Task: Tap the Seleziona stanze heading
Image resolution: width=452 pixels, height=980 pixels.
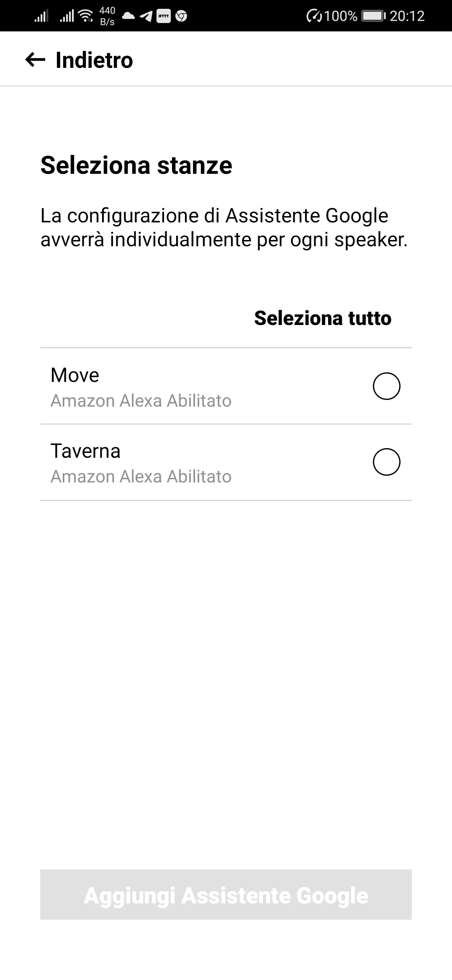Action: [136, 165]
